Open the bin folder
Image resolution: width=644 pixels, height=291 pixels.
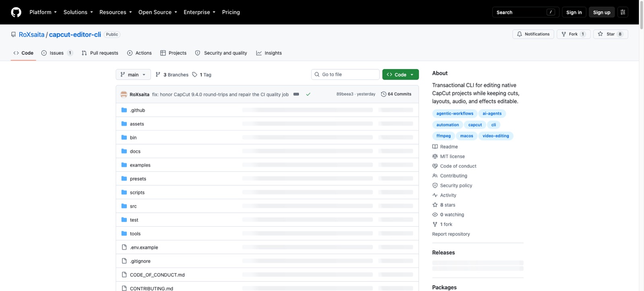[x=133, y=137]
